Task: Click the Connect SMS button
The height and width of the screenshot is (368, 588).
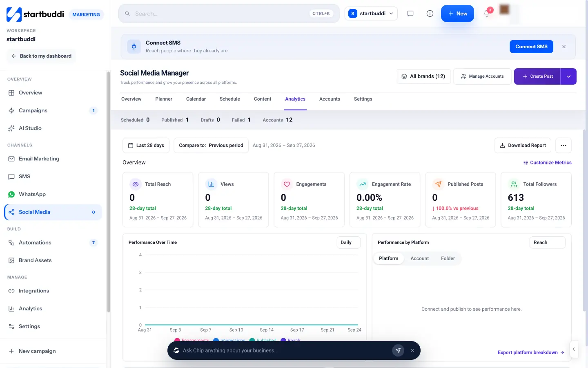Action: click(531, 47)
